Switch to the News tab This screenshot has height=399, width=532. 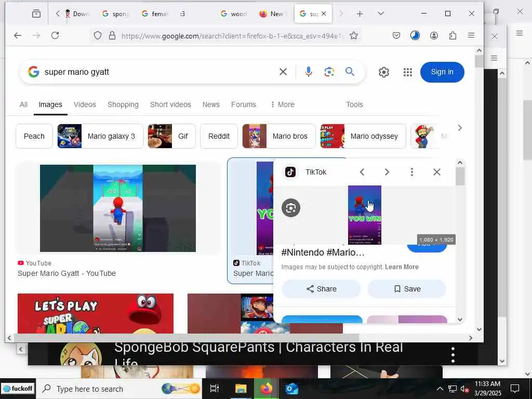tap(211, 104)
